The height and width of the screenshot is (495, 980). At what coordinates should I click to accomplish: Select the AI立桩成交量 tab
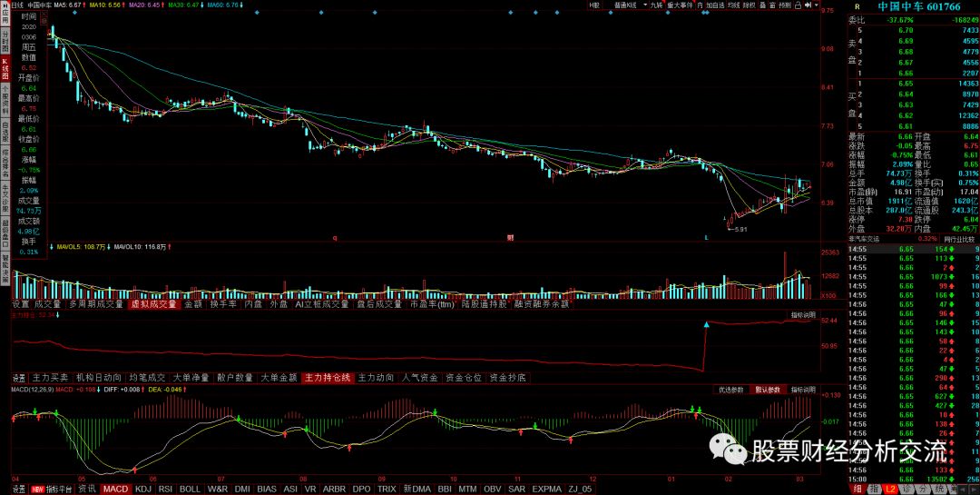[322, 304]
